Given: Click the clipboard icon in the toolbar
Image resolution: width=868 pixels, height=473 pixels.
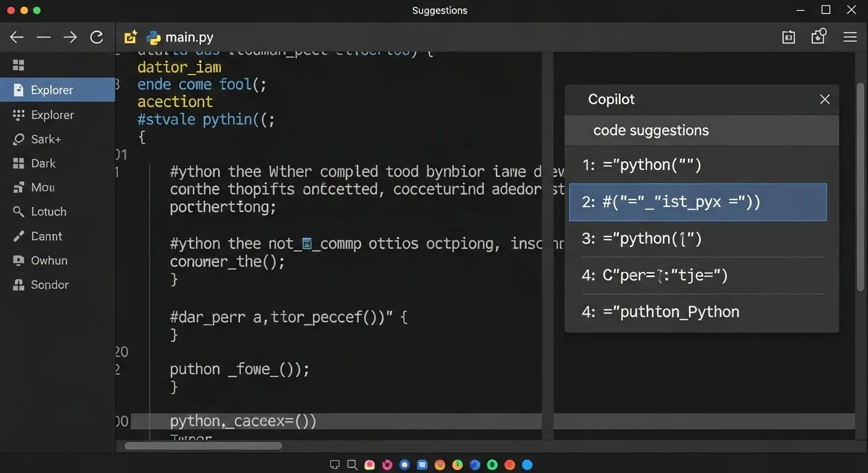Looking at the screenshot, I should coord(788,37).
